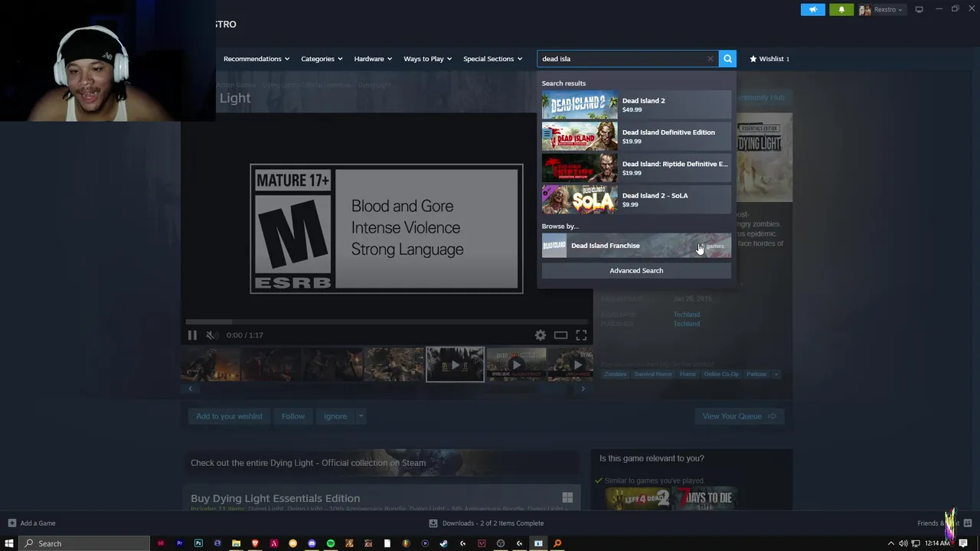Open the Techland developer link
Screen dimensions: 980x551
pyautogui.click(x=686, y=315)
